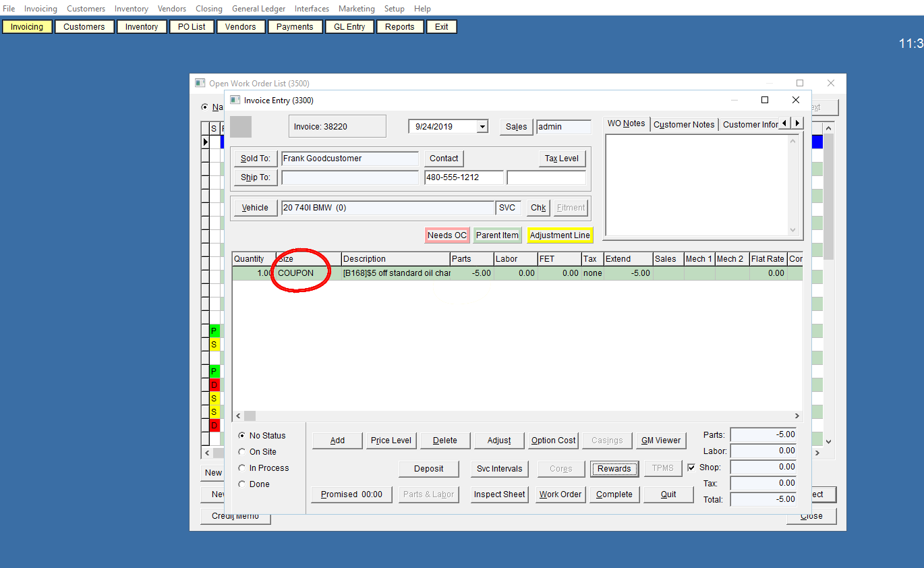Click the Inventory toolbar button
Image resolution: width=924 pixels, height=568 pixels.
pyautogui.click(x=142, y=27)
